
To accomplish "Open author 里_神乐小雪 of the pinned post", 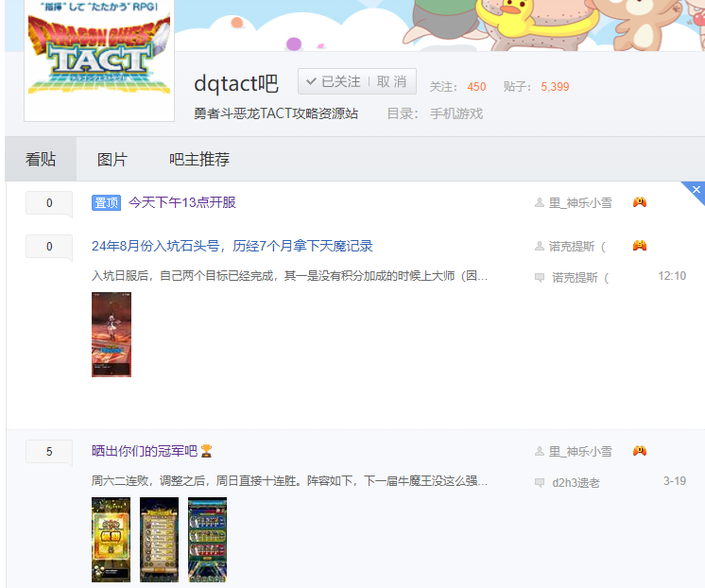I will 580,203.
